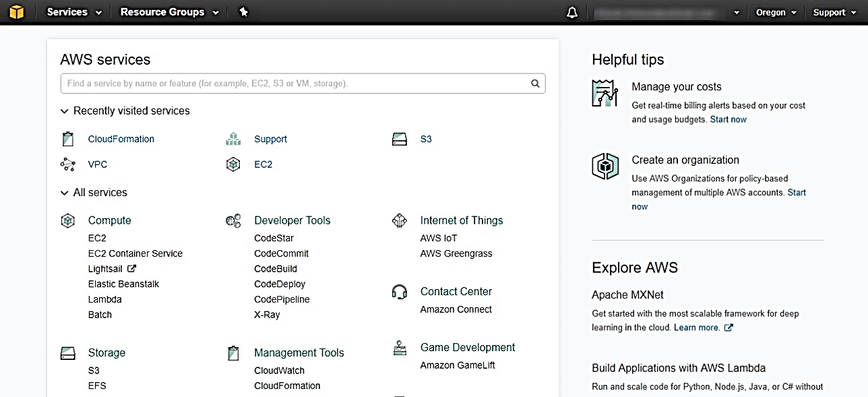Image resolution: width=868 pixels, height=397 pixels.
Task: Click the Compute category icon
Action: pos(67,220)
